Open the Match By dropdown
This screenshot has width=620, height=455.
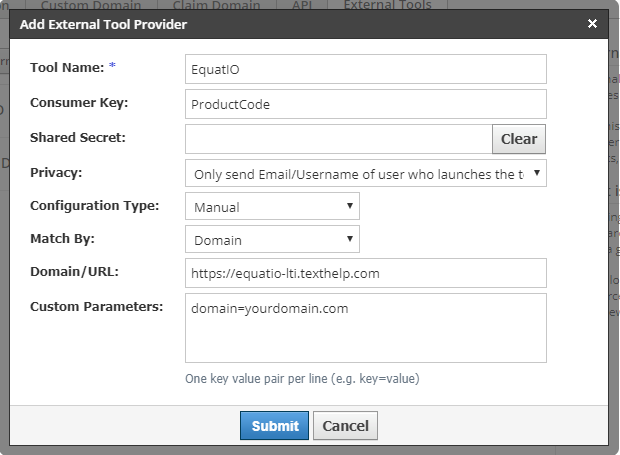tap(272, 240)
